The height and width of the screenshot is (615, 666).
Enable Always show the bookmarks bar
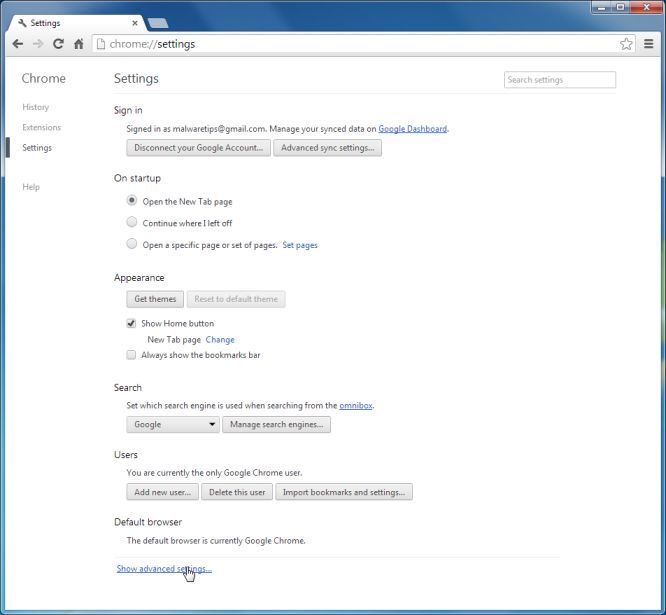[x=131, y=355]
